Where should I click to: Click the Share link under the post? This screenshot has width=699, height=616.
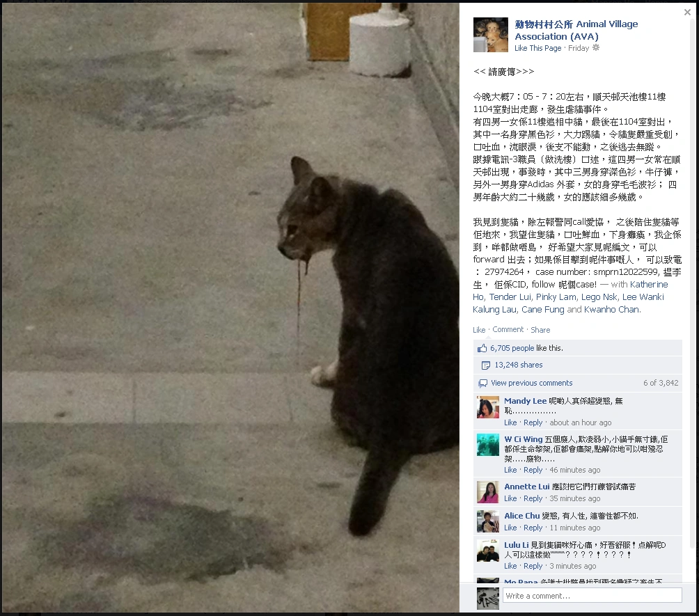click(540, 330)
